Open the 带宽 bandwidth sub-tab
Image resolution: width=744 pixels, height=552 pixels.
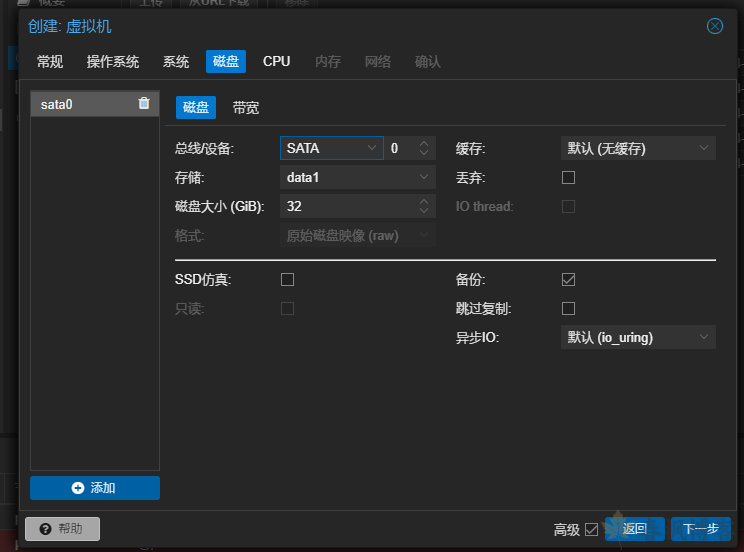click(x=246, y=108)
